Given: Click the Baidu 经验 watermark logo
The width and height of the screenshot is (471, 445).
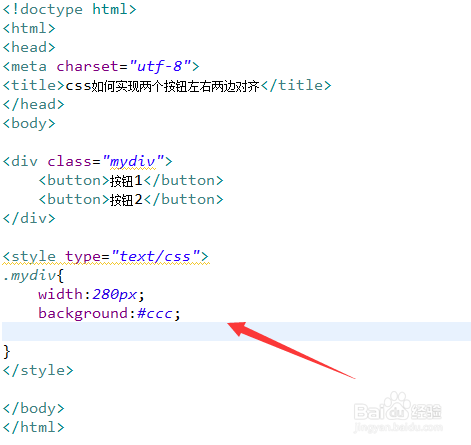Looking at the screenshot, I should pos(398,413).
